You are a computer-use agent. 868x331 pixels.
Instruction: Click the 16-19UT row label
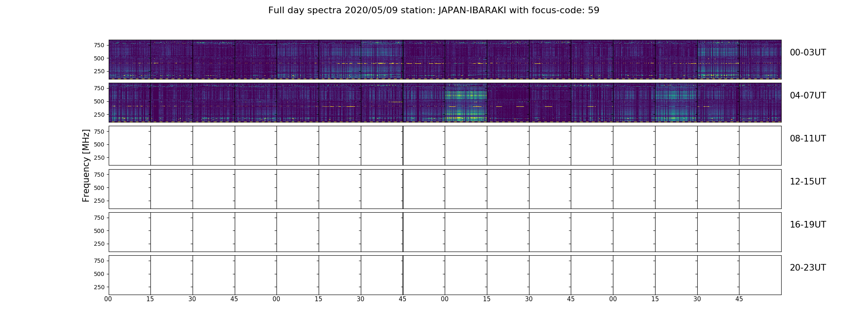(808, 225)
